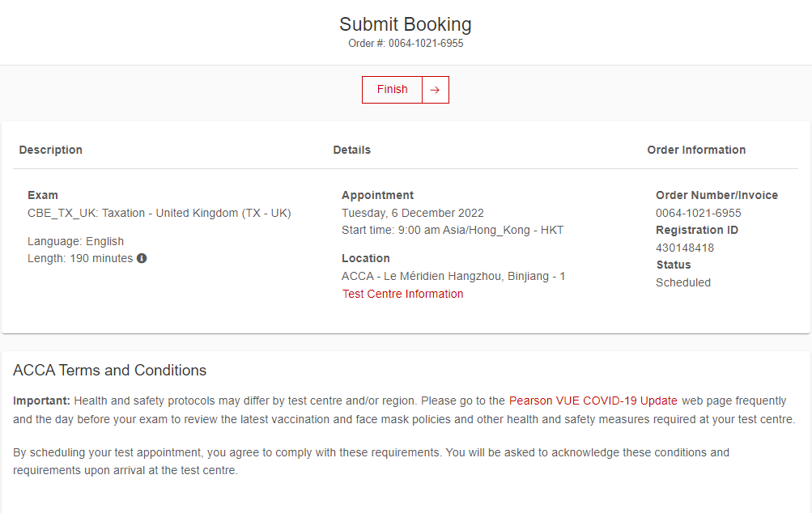Viewport: 812px width, 513px height.
Task: Click the Details column header
Action: tap(351, 150)
